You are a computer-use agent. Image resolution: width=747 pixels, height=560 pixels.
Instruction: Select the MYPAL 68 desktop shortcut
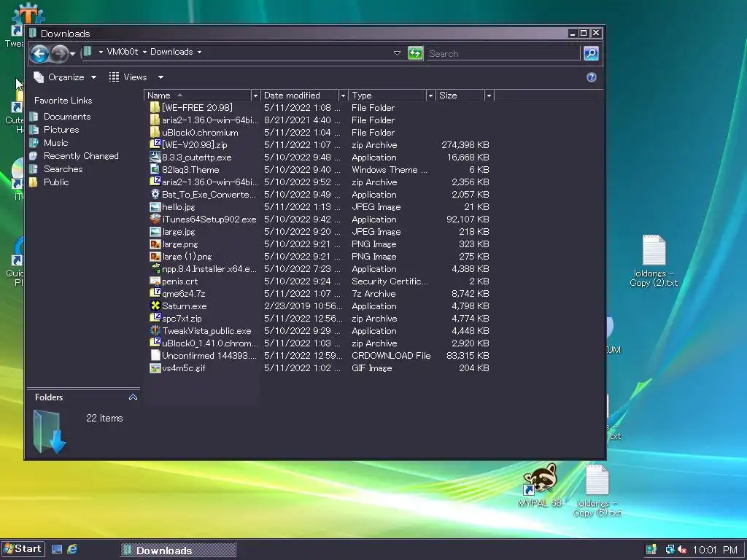(x=540, y=485)
